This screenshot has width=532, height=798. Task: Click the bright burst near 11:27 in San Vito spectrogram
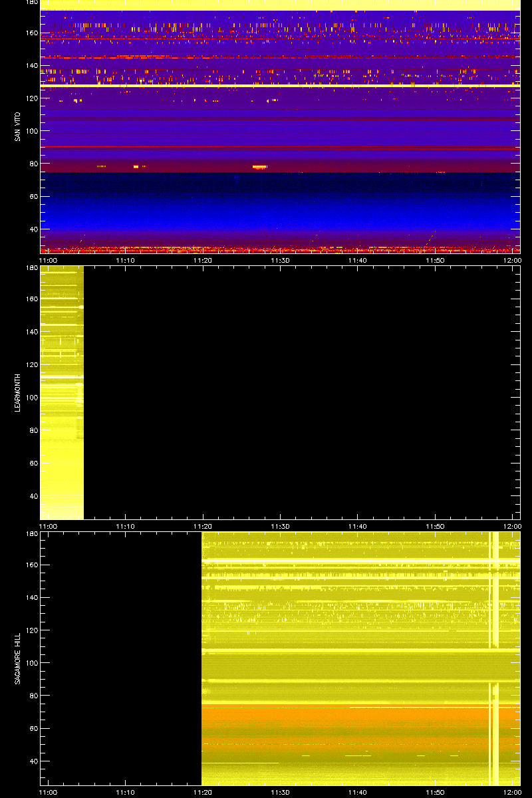click(x=259, y=167)
